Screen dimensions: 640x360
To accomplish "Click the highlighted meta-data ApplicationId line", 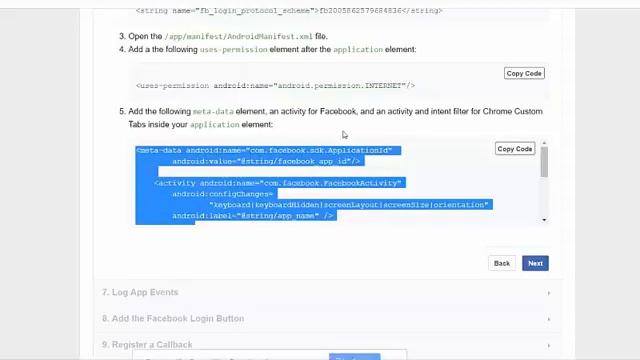I will coord(264,151).
